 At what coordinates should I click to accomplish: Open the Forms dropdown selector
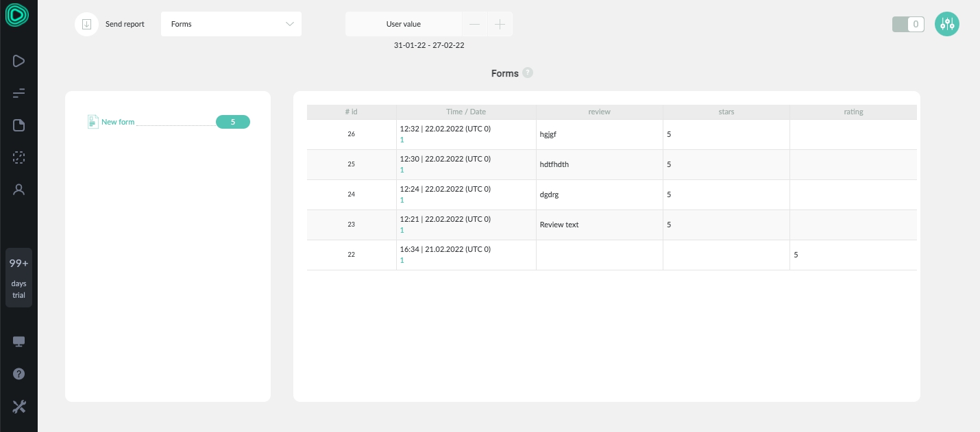pyautogui.click(x=231, y=24)
